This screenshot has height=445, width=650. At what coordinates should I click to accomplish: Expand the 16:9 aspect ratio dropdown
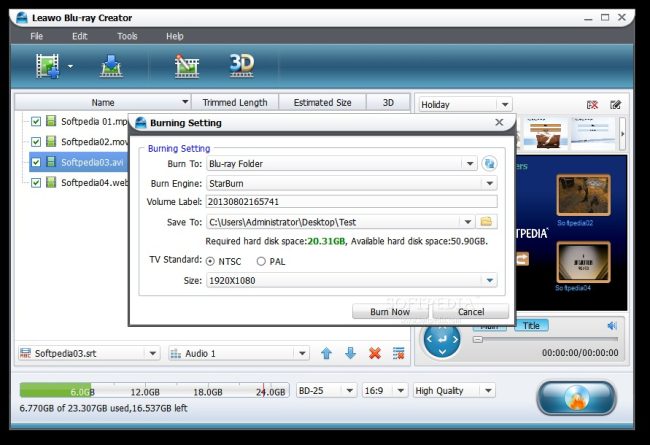click(400, 390)
